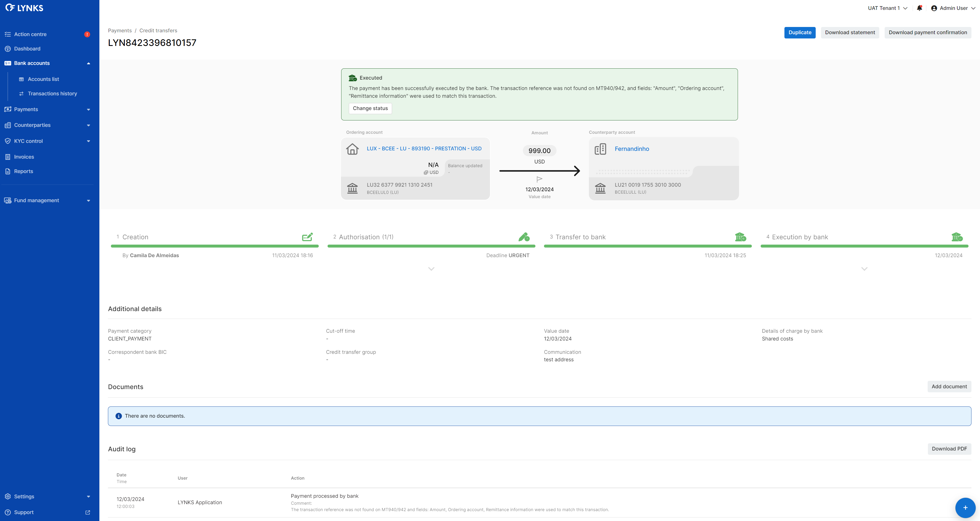Image resolution: width=980 pixels, height=521 pixels.
Task: Click the Creation step edit icon
Action: 308,237
